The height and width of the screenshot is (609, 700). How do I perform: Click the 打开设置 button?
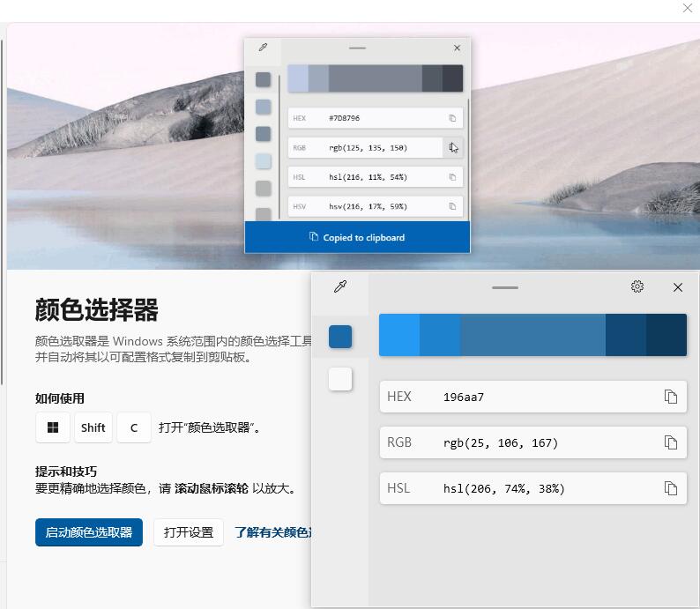[189, 532]
